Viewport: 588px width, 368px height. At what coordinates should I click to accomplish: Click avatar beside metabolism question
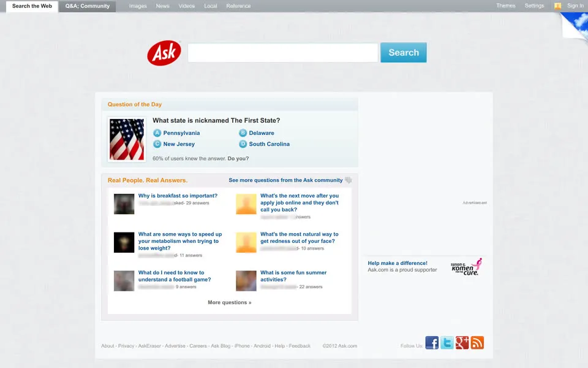tap(124, 242)
